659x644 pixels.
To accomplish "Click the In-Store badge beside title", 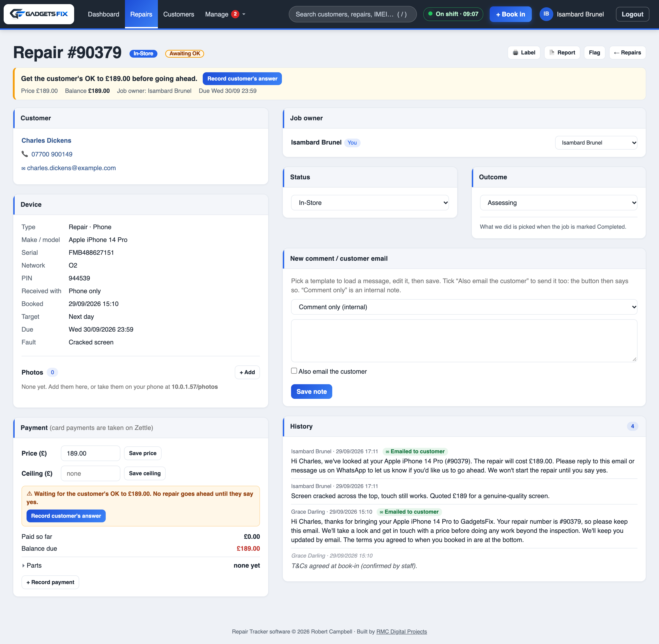I will [x=143, y=54].
